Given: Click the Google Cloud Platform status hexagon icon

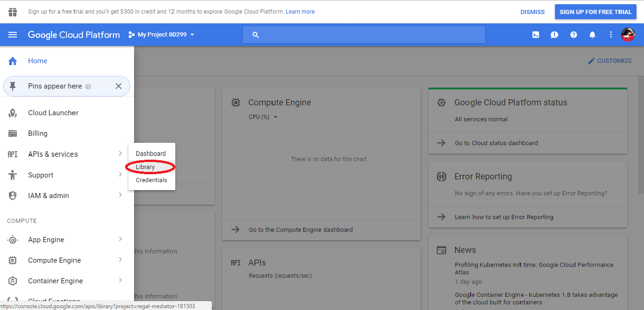Looking at the screenshot, I should [441, 103].
